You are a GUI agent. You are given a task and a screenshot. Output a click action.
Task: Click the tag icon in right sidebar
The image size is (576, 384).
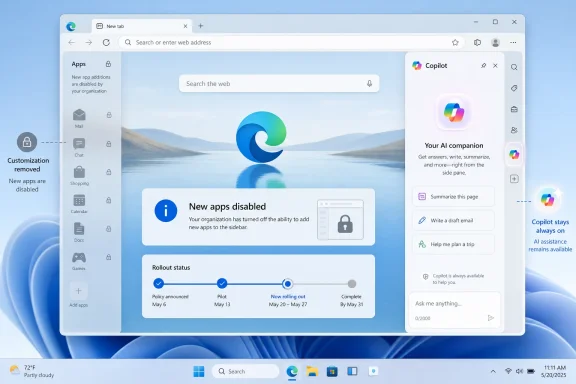tap(514, 88)
